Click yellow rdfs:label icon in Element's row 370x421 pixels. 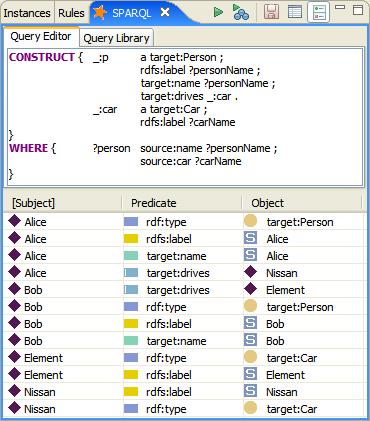pyautogui.click(x=131, y=375)
